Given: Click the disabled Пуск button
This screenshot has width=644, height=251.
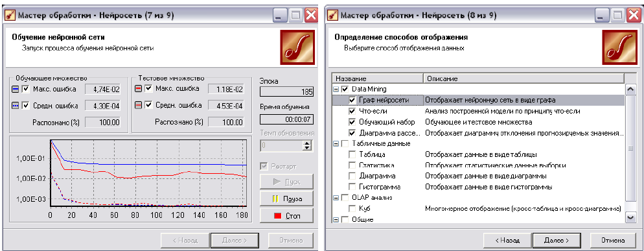Looking at the screenshot, I should (286, 182).
